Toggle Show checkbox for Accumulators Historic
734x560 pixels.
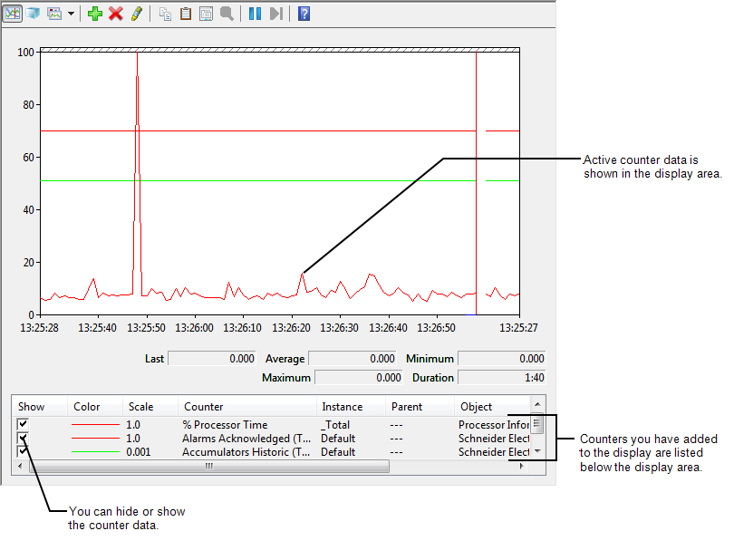[x=23, y=451]
